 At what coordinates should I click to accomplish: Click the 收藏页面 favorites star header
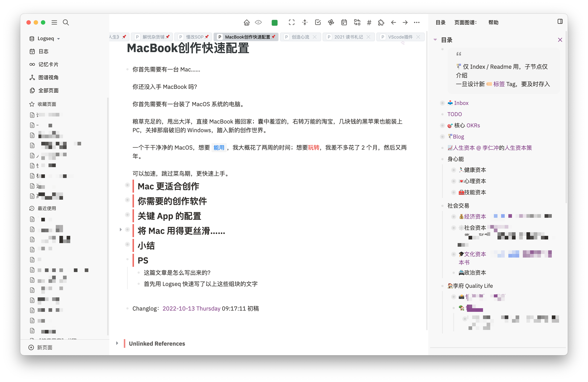click(x=32, y=104)
